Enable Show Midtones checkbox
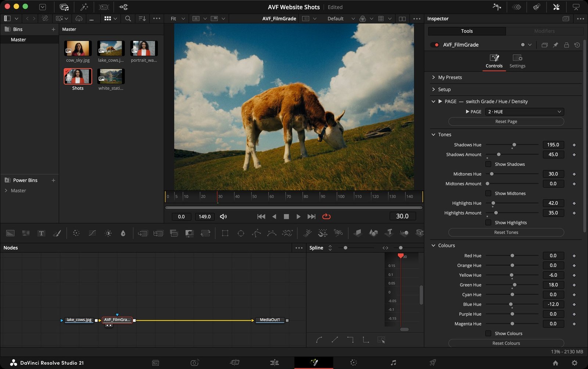Viewport: 588px width, 369px height. 488,193
